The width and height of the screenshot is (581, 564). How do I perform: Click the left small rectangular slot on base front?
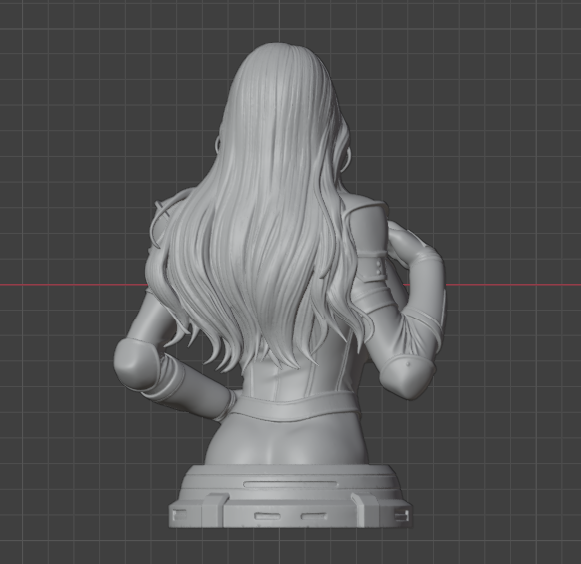(x=268, y=516)
